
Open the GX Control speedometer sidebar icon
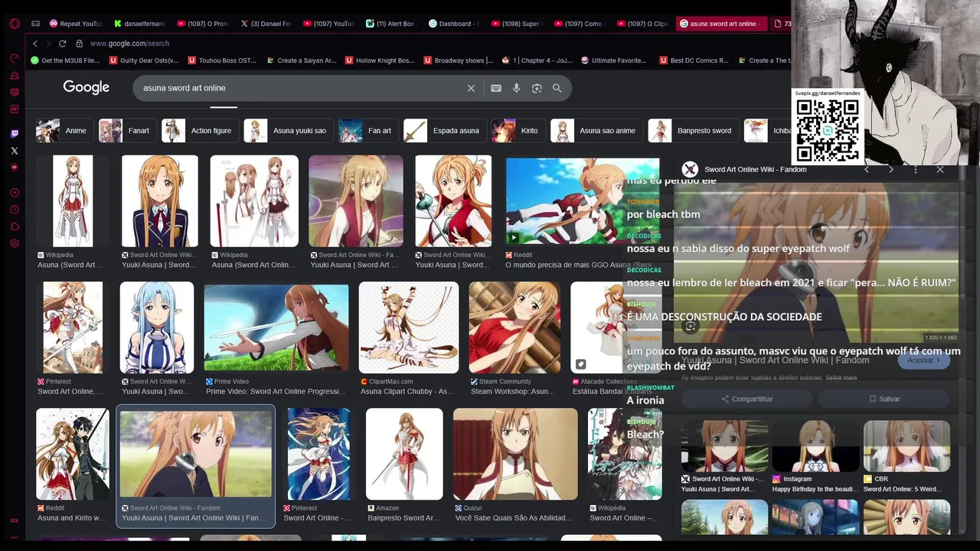(15, 58)
